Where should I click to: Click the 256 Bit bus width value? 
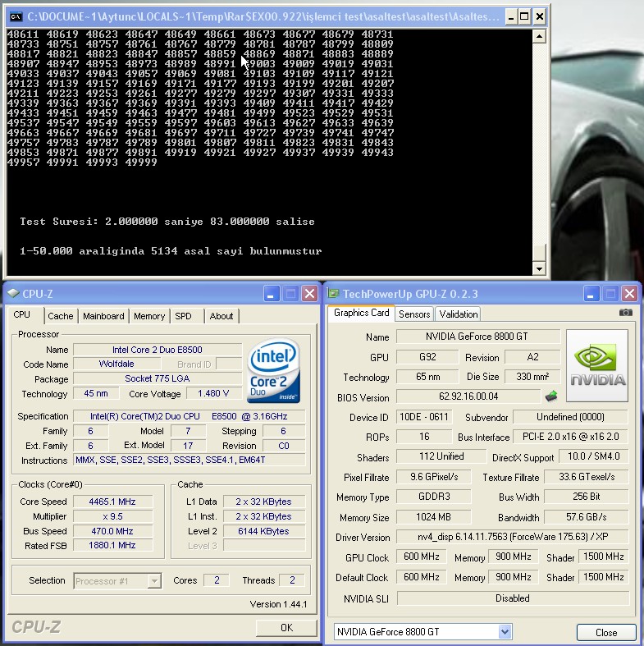coord(587,497)
